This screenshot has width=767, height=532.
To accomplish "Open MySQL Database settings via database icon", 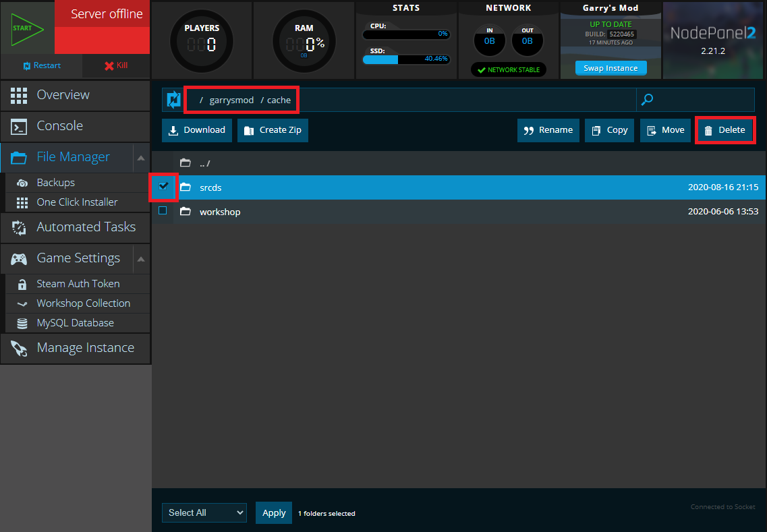I will pos(22,322).
